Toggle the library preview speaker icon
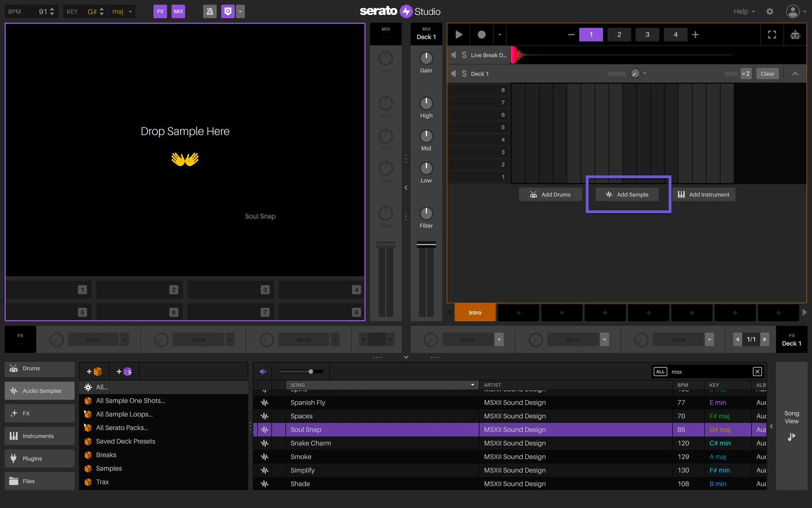Image resolution: width=812 pixels, height=508 pixels. point(263,371)
